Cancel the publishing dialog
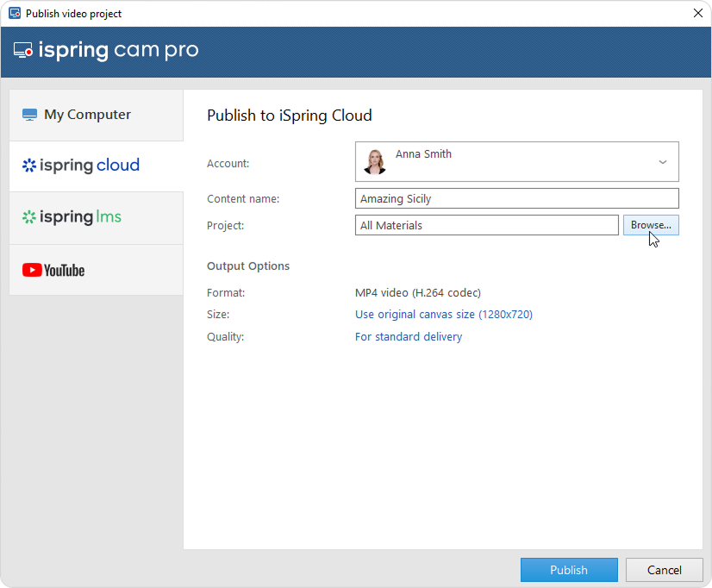Image resolution: width=712 pixels, height=588 pixels. pos(664,570)
